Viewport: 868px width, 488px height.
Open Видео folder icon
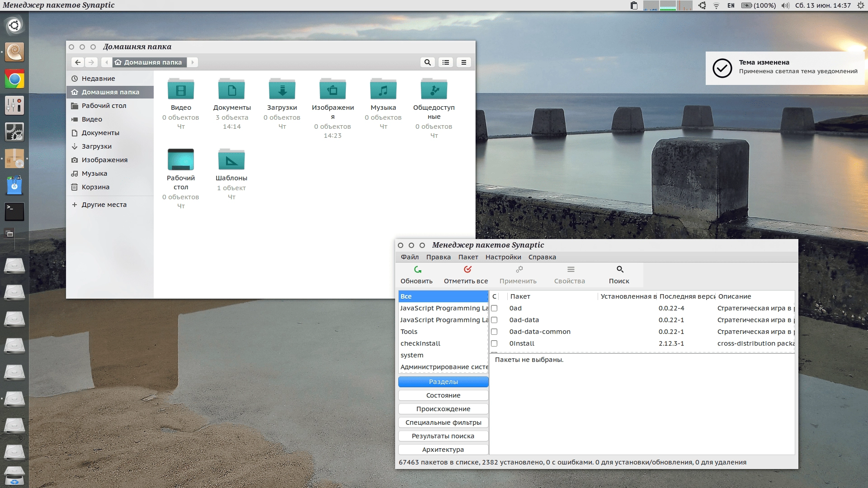point(181,89)
